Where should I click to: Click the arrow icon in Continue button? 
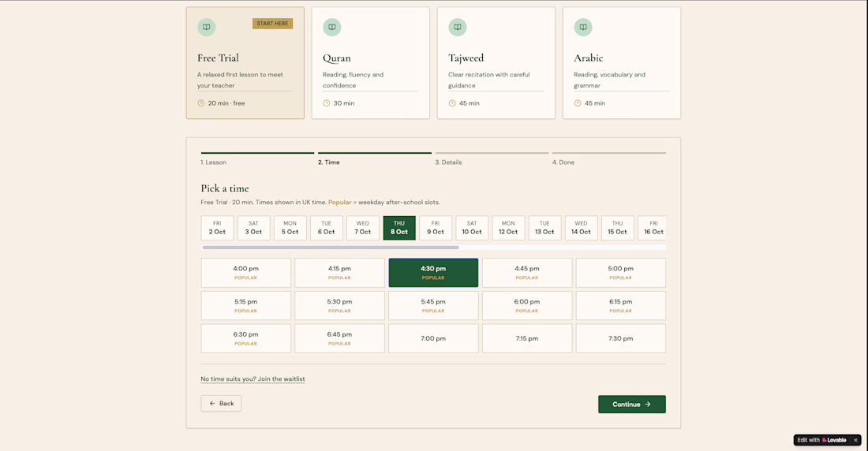click(648, 404)
